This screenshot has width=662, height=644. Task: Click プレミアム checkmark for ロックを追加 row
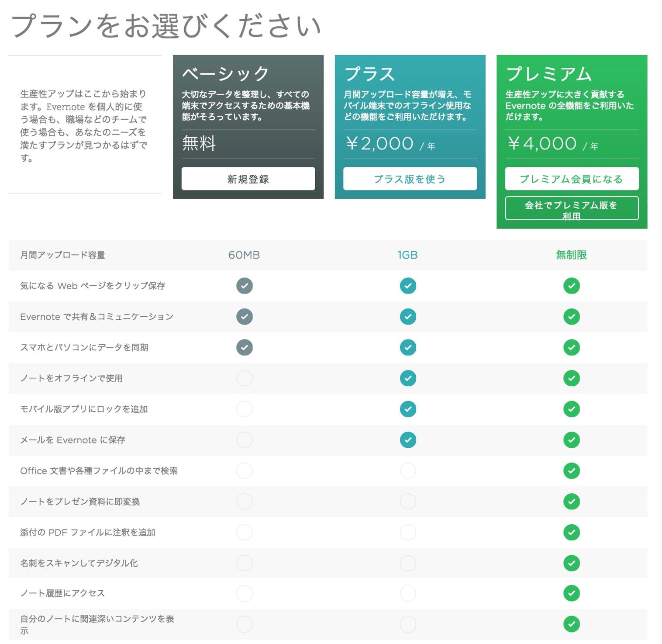572,409
